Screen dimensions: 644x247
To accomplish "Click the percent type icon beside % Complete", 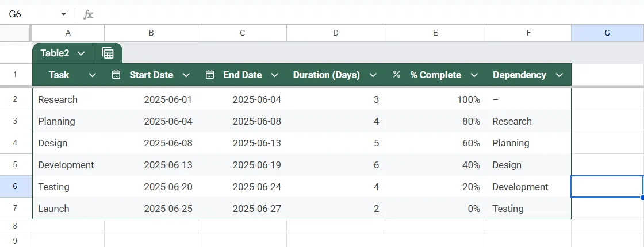I will (x=396, y=74).
